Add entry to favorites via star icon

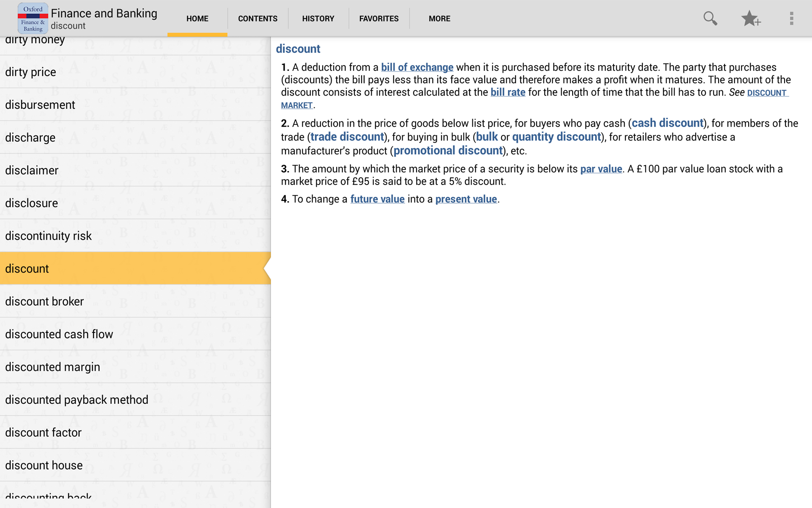coord(751,18)
